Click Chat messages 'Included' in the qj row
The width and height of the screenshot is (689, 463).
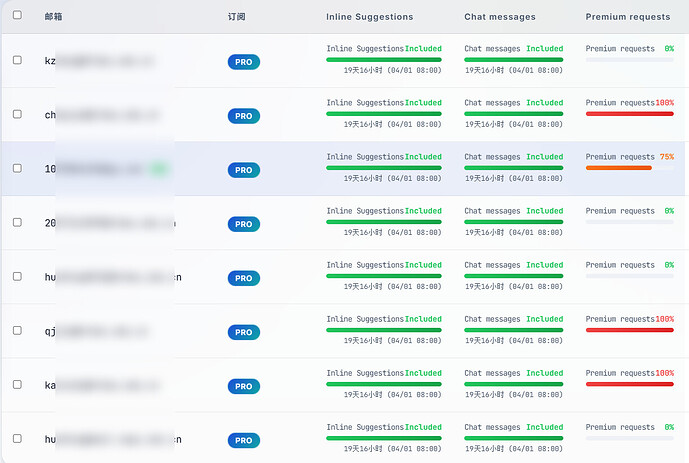(545, 319)
